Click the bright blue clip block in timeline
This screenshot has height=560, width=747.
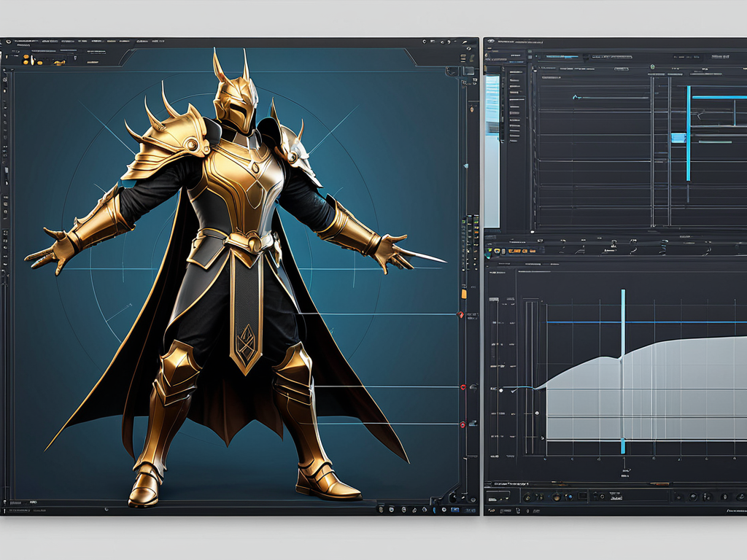(678, 137)
